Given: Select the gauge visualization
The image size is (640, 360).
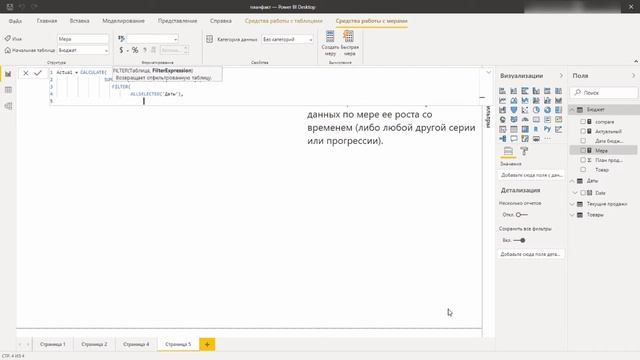Looking at the screenshot, I should (x=525, y=120).
